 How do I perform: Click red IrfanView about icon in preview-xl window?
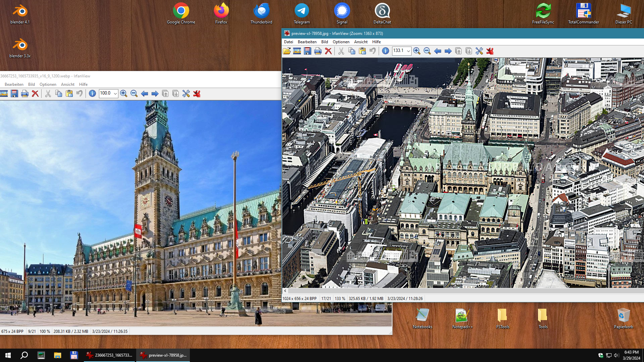490,51
